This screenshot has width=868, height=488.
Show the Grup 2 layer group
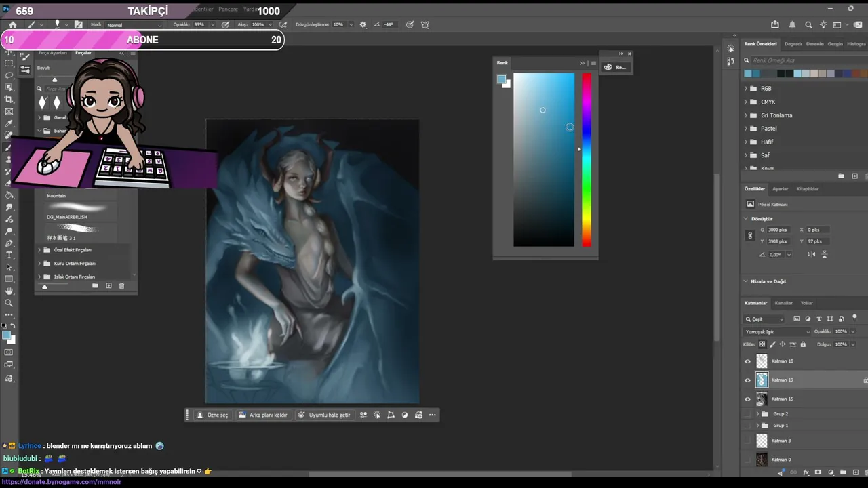point(748,414)
